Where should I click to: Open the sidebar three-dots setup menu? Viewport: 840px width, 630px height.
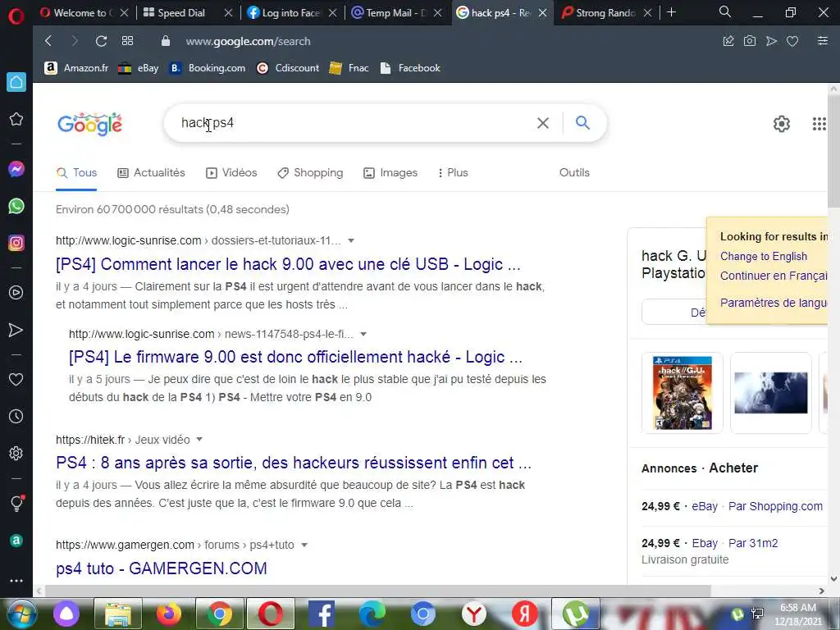(16, 581)
